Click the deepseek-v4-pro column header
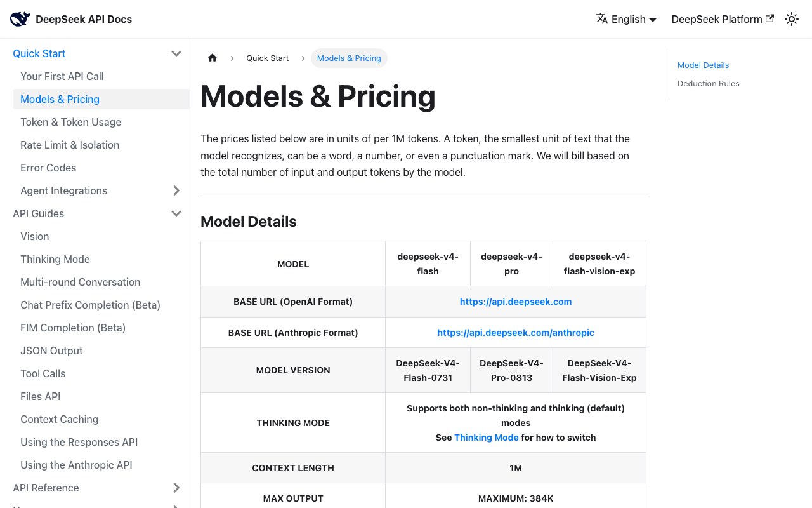The width and height of the screenshot is (812, 508). pyautogui.click(x=511, y=264)
